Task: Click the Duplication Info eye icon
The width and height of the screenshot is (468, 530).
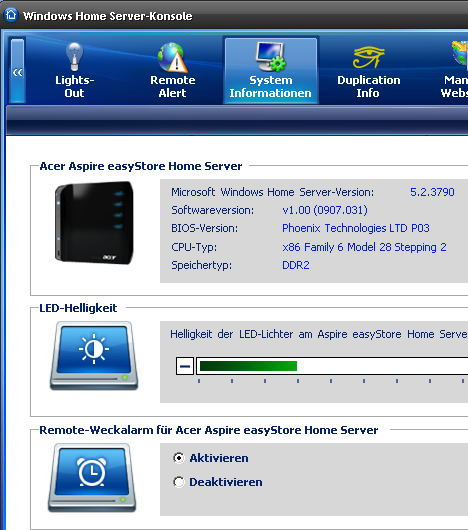Action: (369, 57)
